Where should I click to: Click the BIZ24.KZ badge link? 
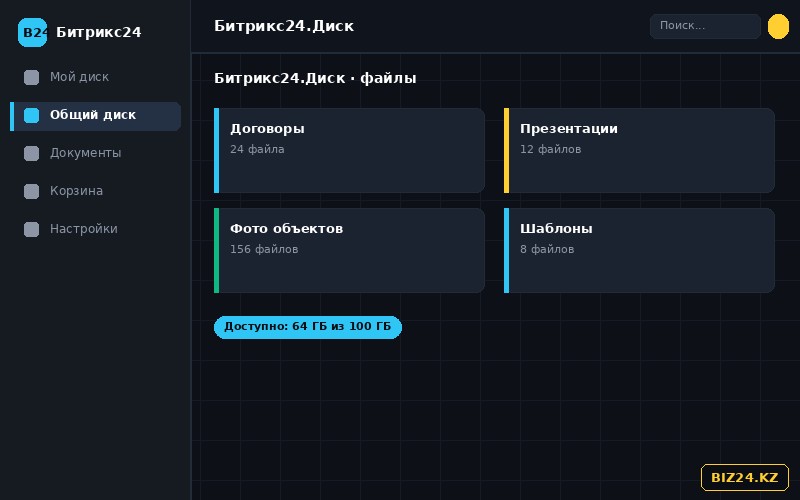tap(744, 478)
